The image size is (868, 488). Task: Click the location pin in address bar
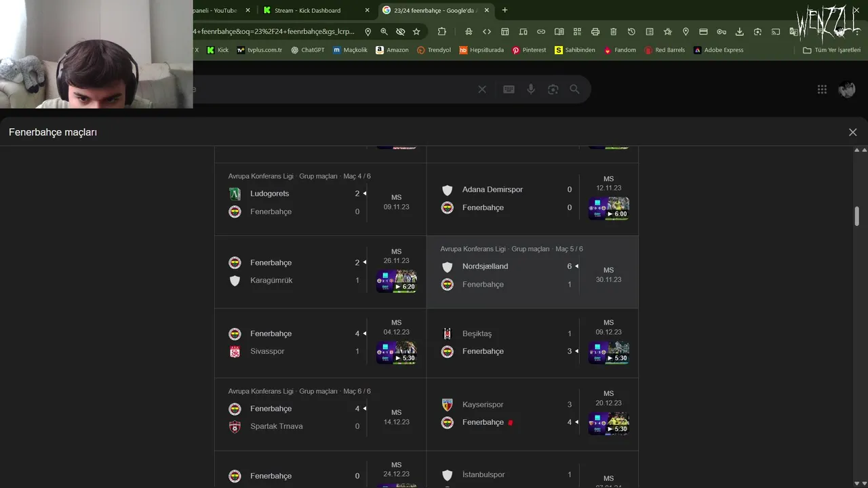click(368, 31)
